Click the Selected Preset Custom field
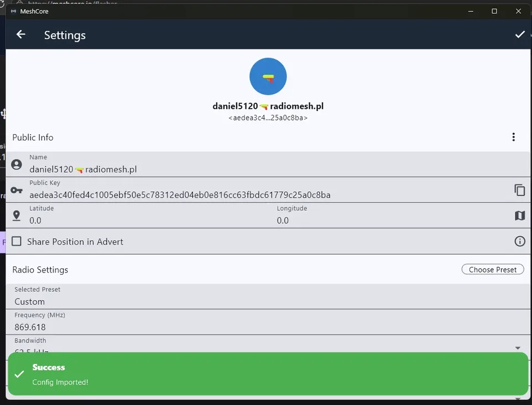Viewport: 532px width, 405px height. coord(268,297)
